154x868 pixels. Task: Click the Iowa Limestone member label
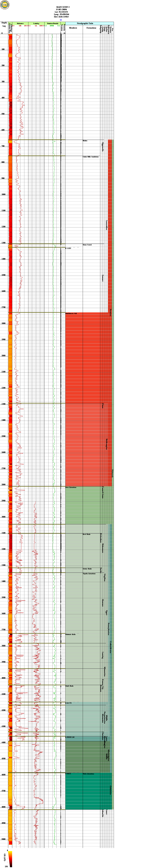[x=71, y=487]
